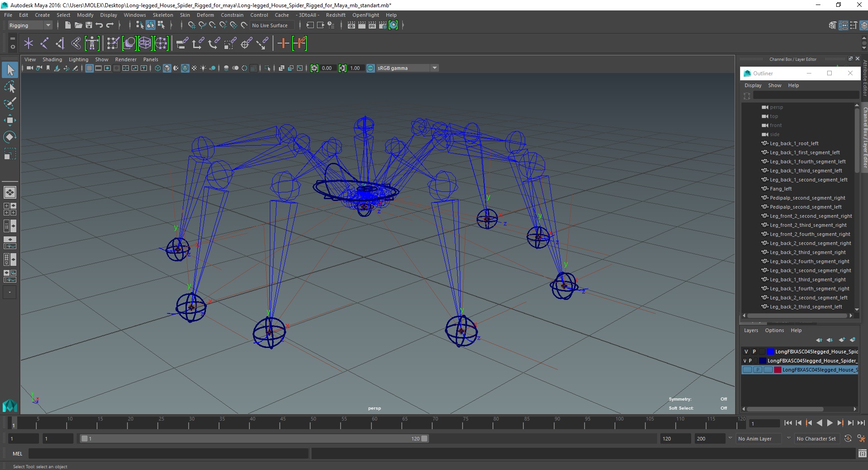
Task: Open shelf gear options menu
Action: pyautogui.click(x=12, y=47)
